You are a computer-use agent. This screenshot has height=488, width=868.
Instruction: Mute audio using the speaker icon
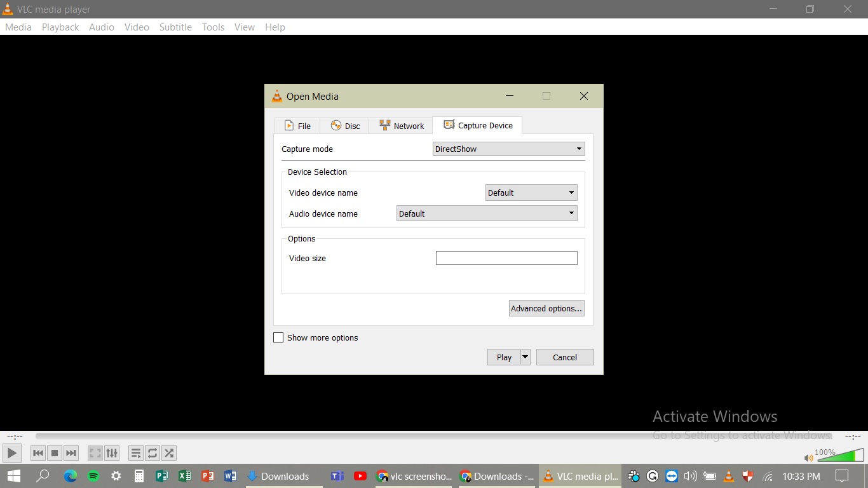808,457
